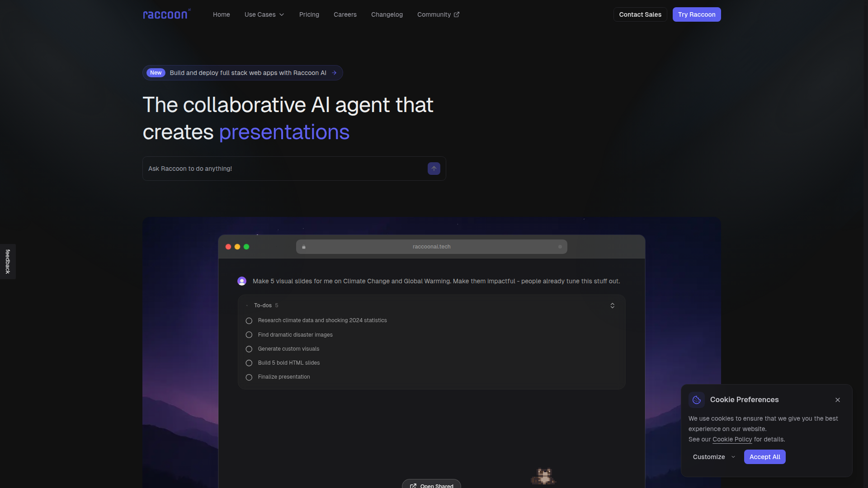868x488 pixels.
Task: Select Pricing in the navigation menu
Action: [309, 14]
